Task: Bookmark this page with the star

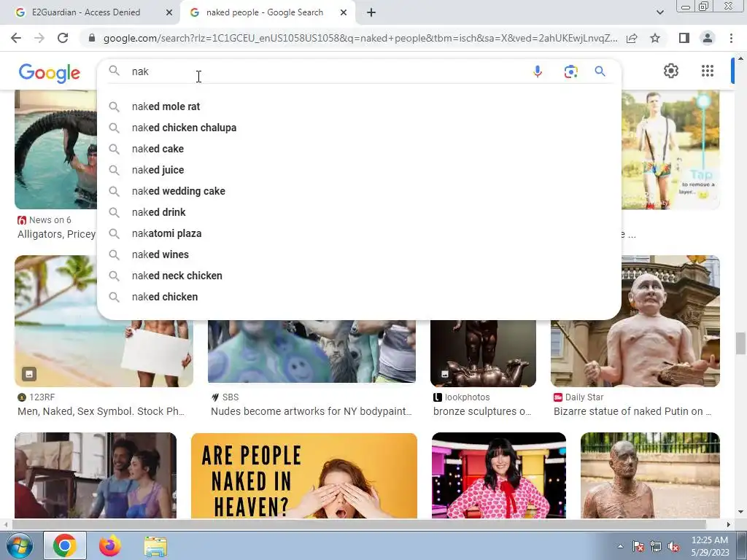Action: click(x=655, y=38)
